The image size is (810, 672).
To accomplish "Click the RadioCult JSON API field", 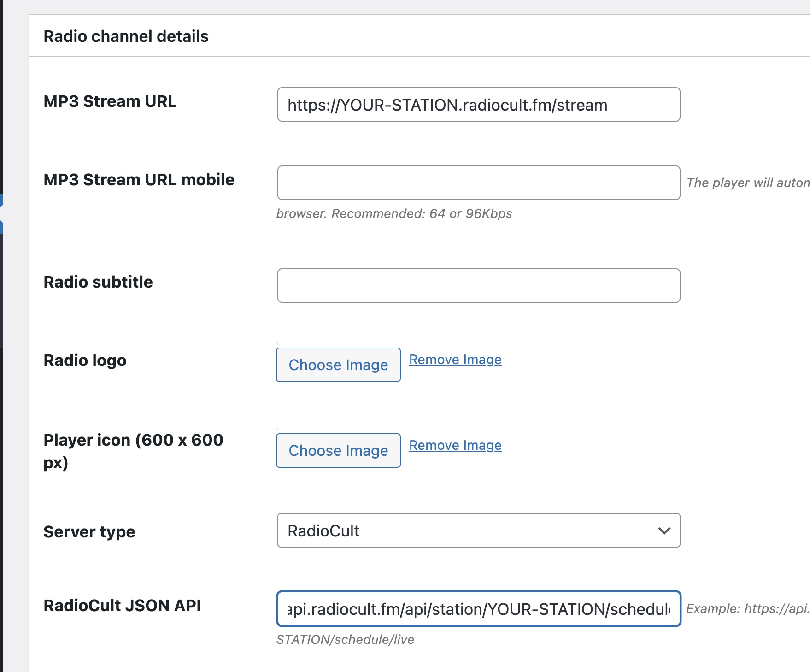I will pyautogui.click(x=479, y=609).
